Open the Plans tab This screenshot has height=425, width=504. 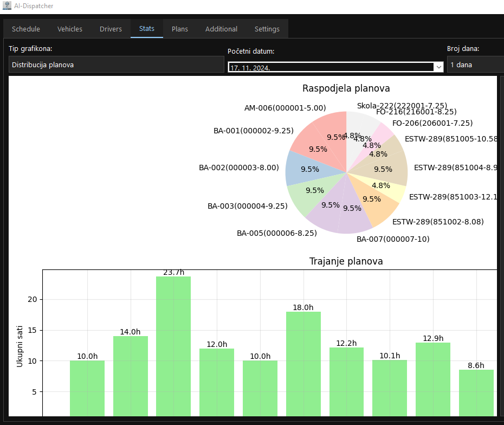180,29
